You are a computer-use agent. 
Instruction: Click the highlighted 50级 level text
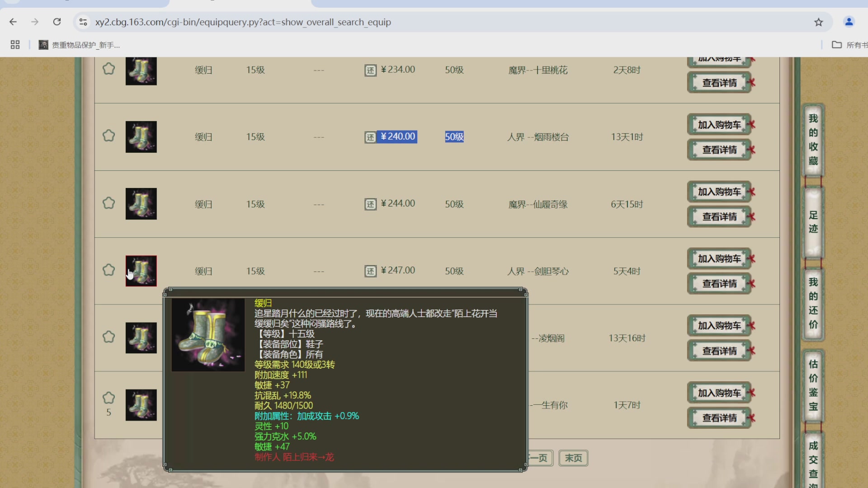click(x=454, y=136)
